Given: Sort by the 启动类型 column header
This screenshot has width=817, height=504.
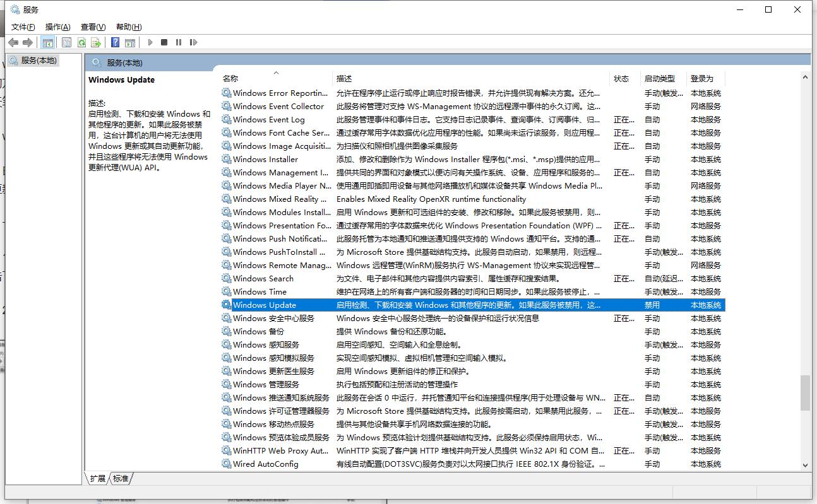Looking at the screenshot, I should coord(659,79).
